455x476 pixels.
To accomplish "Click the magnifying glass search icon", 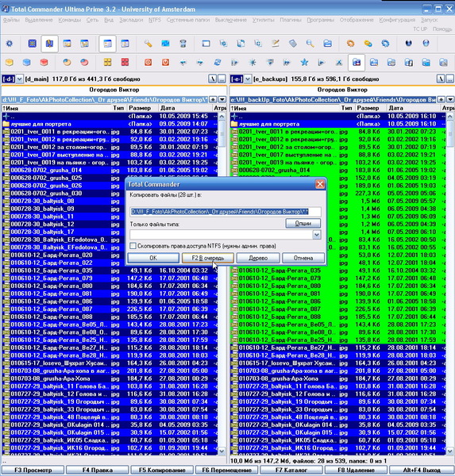I will (x=310, y=44).
